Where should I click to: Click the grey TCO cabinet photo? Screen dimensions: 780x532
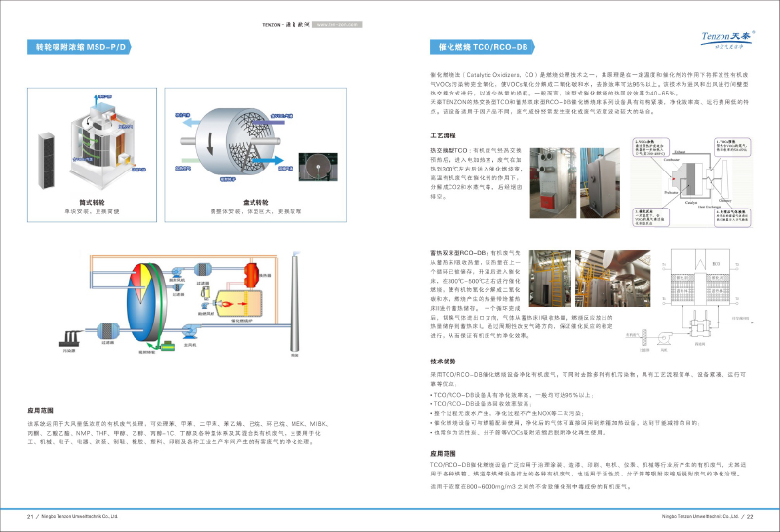coord(600,183)
